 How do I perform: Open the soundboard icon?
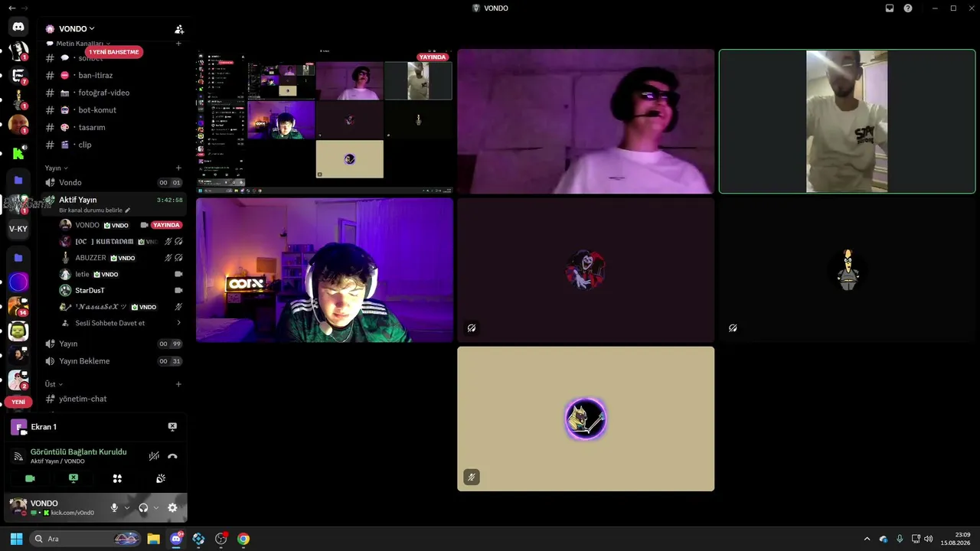[x=161, y=478]
